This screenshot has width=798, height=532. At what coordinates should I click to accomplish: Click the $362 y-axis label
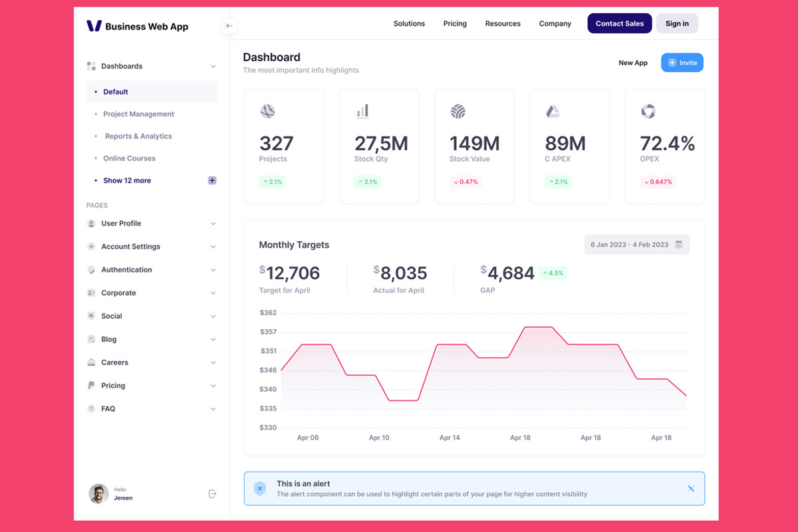pos(268,313)
